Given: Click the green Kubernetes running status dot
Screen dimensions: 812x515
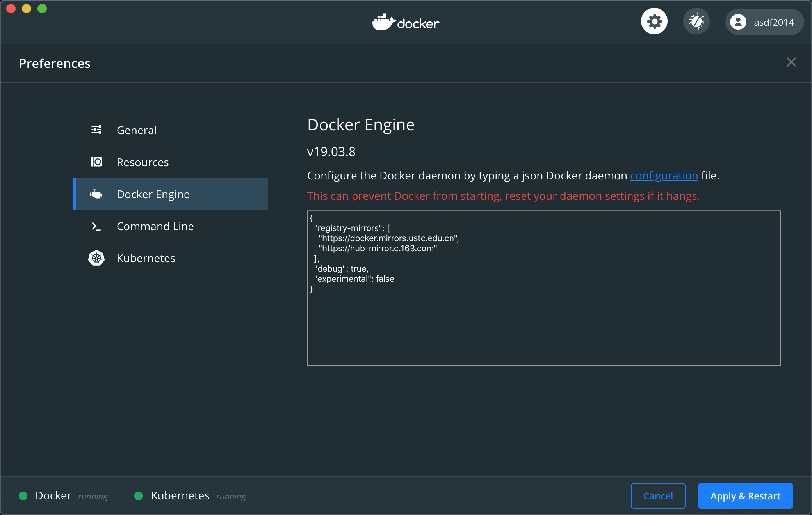Looking at the screenshot, I should pyautogui.click(x=139, y=496).
